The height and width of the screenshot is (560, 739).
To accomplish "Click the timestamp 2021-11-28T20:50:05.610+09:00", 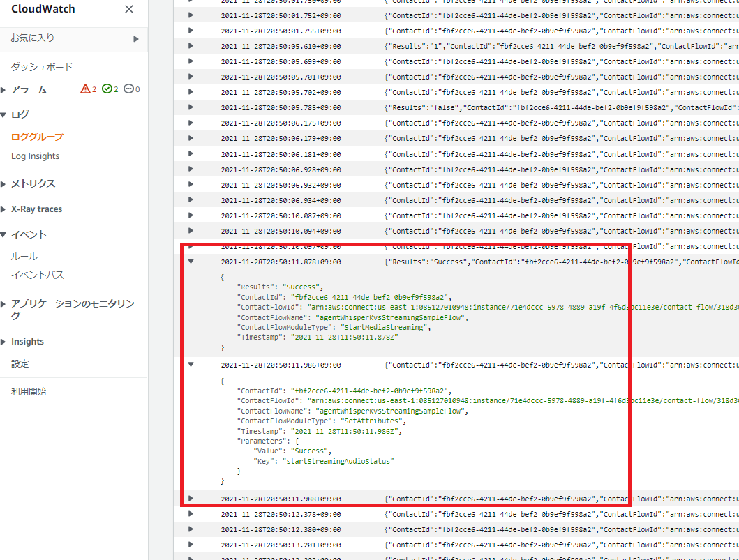I will [x=281, y=46].
